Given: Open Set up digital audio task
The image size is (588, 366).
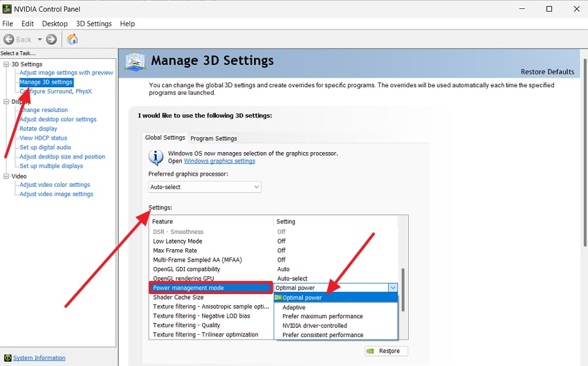Looking at the screenshot, I should coord(46,147).
